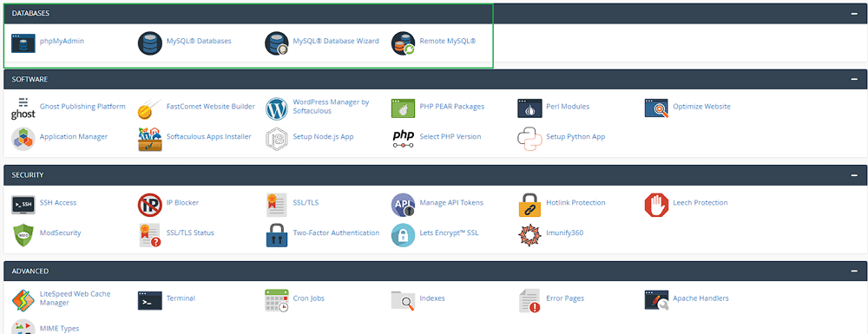Click the ModSecurity shield icon

point(23,235)
